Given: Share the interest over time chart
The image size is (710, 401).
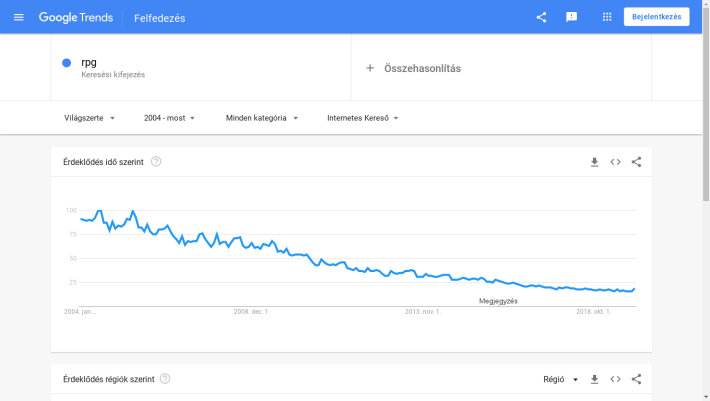Looking at the screenshot, I should coord(636,162).
